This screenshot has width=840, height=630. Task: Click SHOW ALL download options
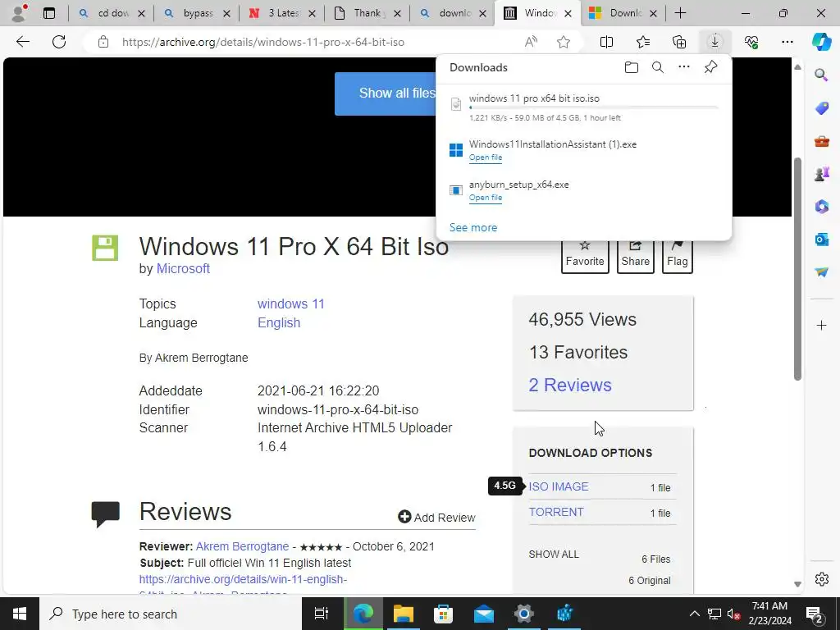[554, 555]
